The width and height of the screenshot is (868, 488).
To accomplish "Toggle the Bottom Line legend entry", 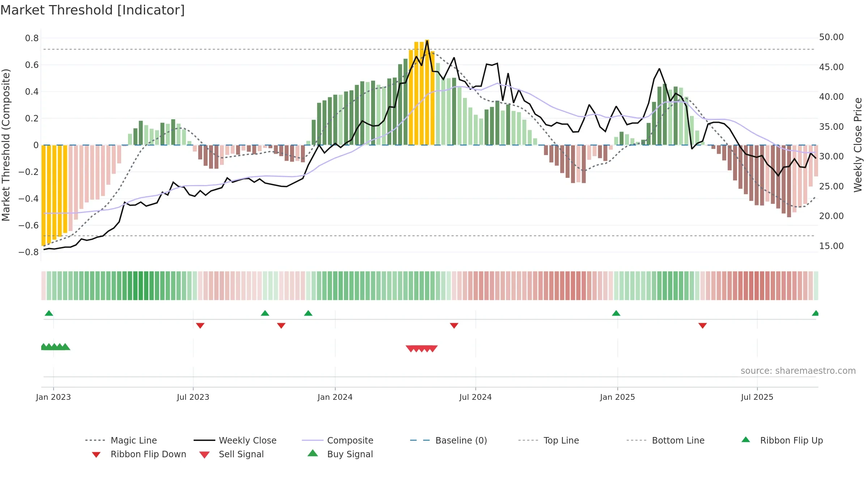I will click(x=665, y=440).
